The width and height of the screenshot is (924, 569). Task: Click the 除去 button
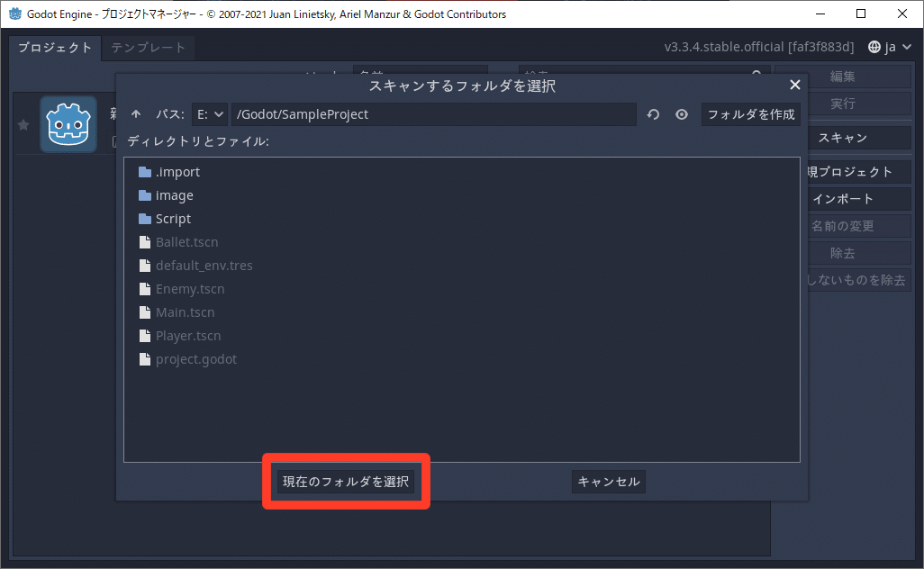[x=858, y=253]
